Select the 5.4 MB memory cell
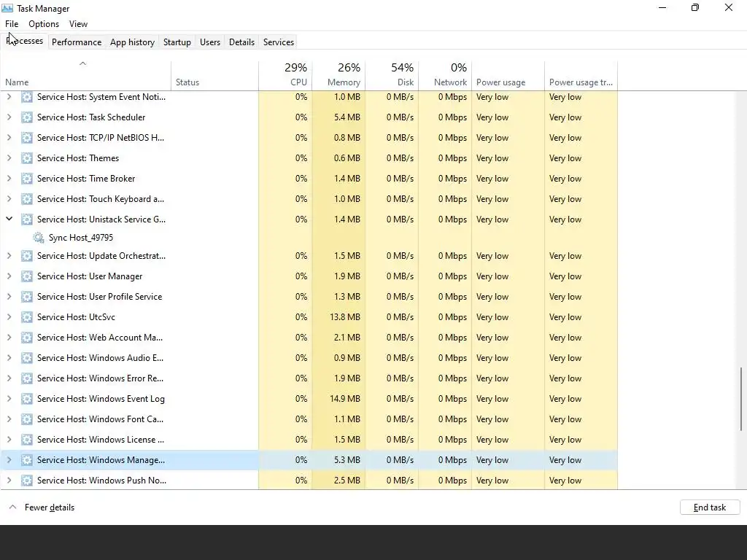Image resolution: width=747 pixels, height=560 pixels. 338,117
